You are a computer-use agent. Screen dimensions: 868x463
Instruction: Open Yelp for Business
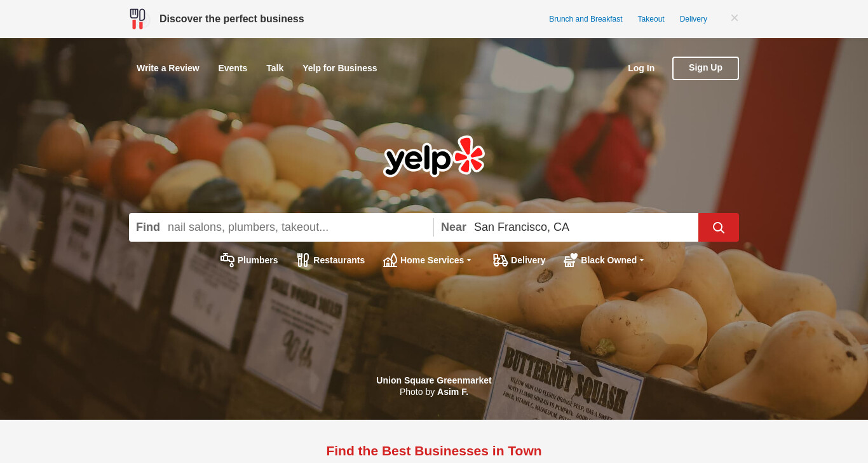pos(340,68)
